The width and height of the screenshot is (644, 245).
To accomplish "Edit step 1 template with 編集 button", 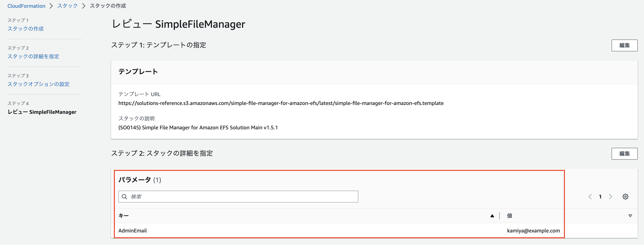I will tap(624, 45).
